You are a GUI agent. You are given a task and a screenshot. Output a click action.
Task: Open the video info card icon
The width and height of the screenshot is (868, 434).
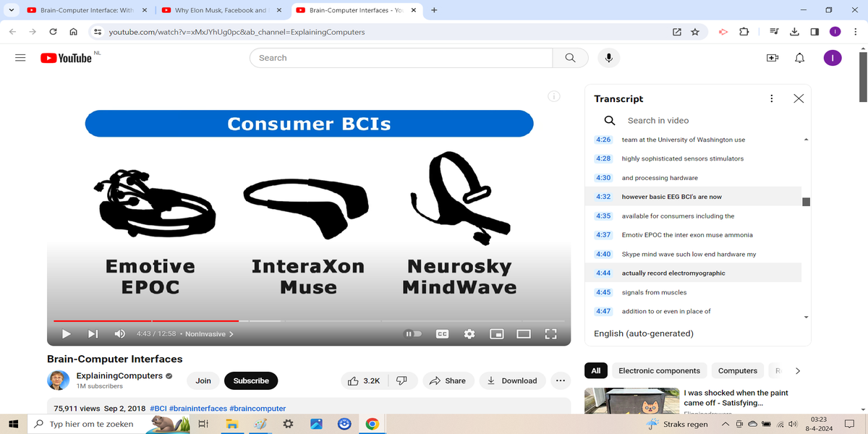pyautogui.click(x=554, y=96)
